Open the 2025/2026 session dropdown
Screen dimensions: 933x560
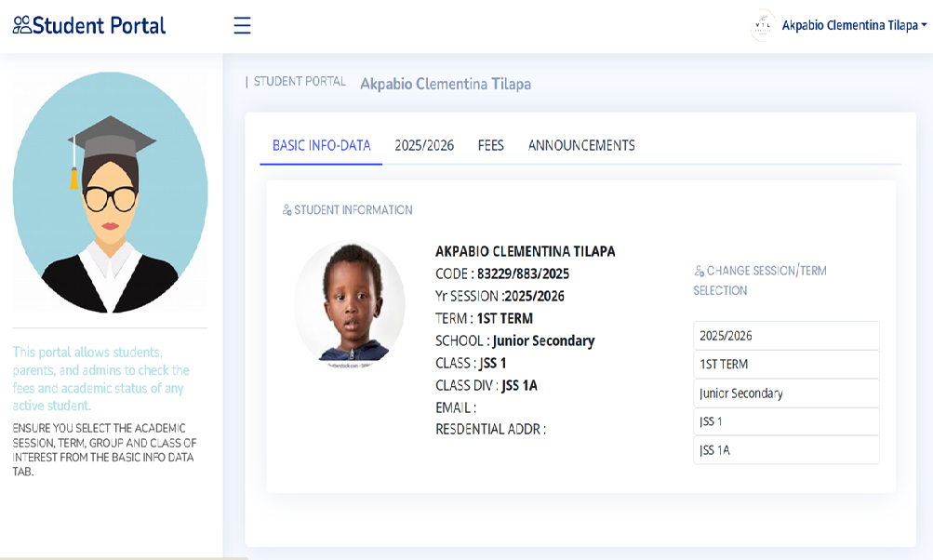coord(786,336)
